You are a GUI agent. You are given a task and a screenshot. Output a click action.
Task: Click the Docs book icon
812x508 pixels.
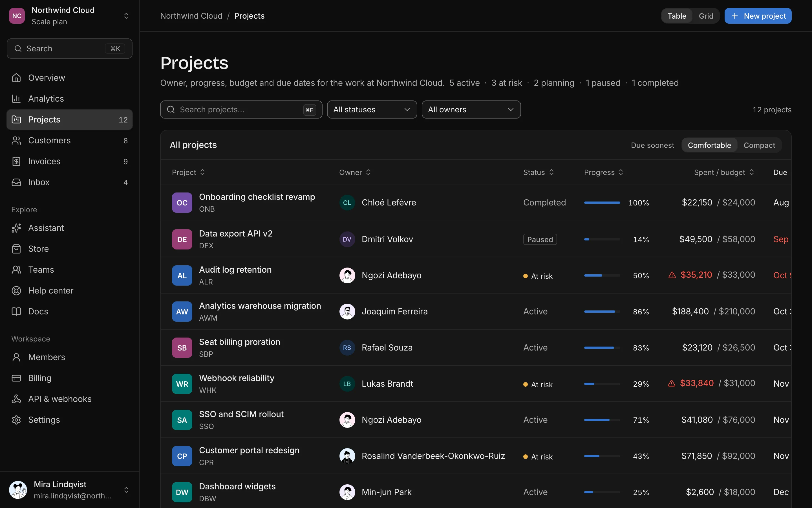click(16, 312)
